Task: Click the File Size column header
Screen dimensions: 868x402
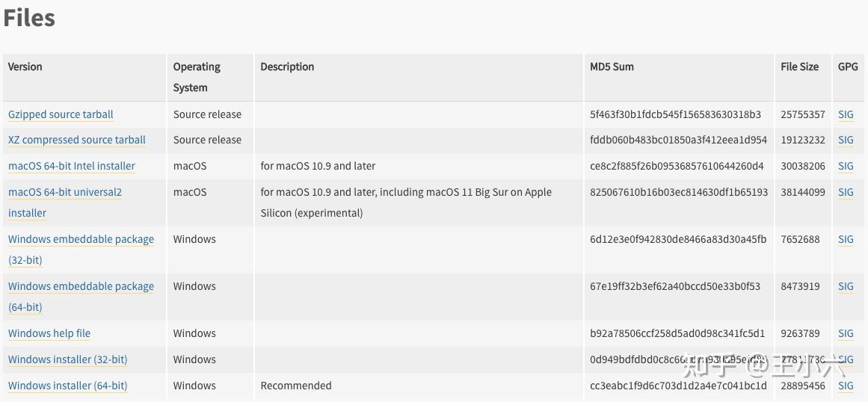Action: tap(799, 67)
